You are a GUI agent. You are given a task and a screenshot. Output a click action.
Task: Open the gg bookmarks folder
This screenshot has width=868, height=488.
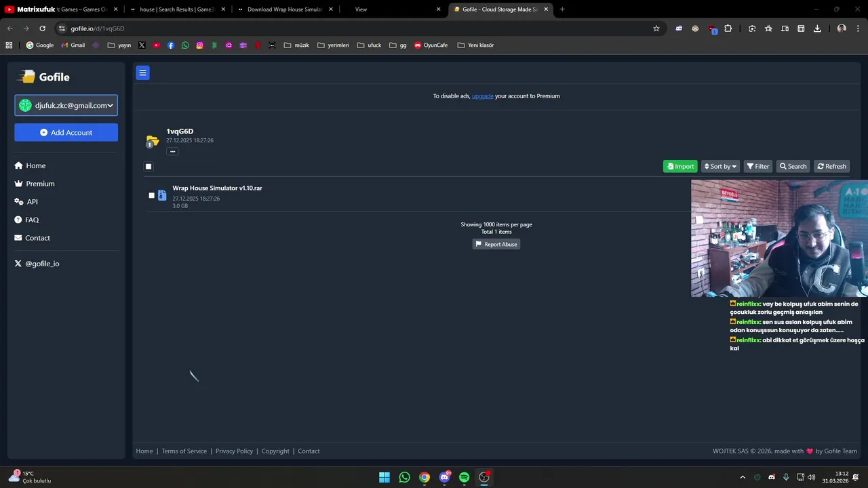(x=398, y=45)
